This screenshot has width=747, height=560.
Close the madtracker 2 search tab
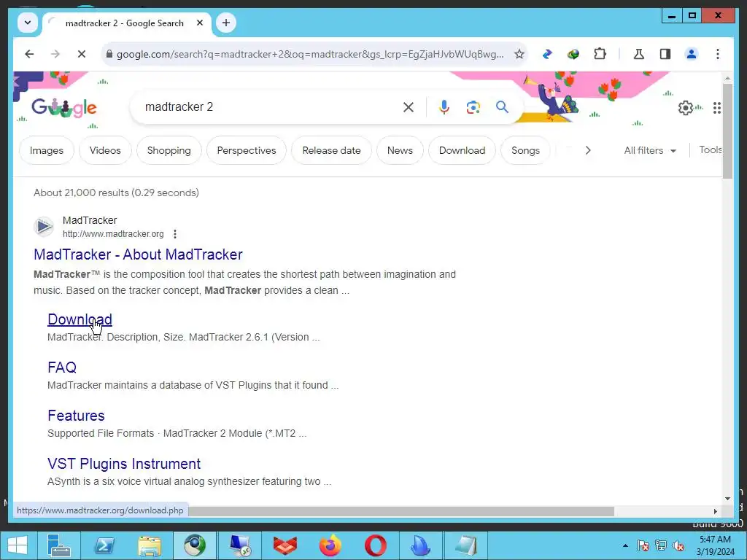pos(200,23)
